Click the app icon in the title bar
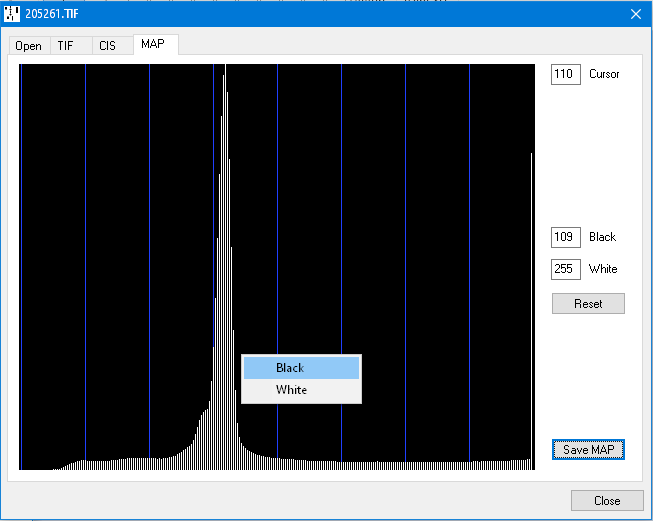 [13, 13]
